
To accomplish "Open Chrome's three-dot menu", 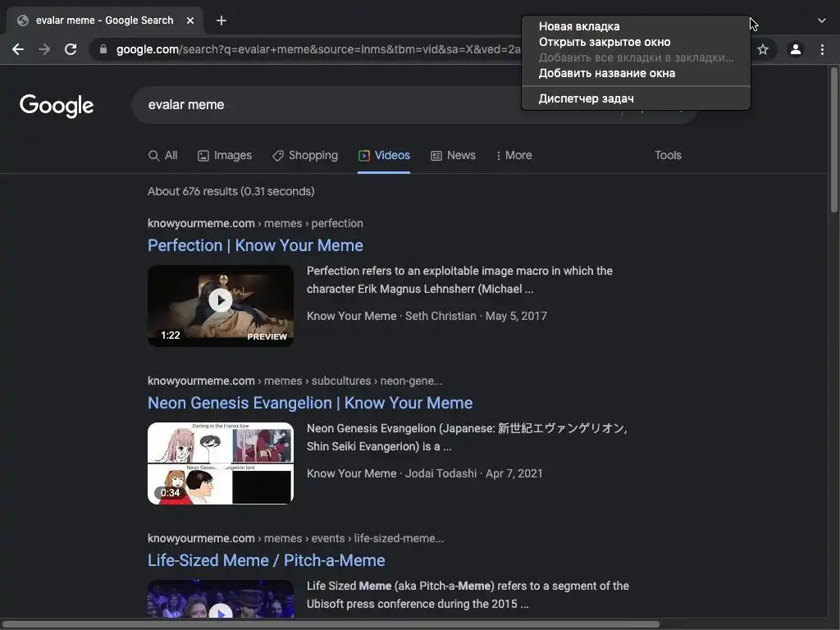I will coord(822,49).
